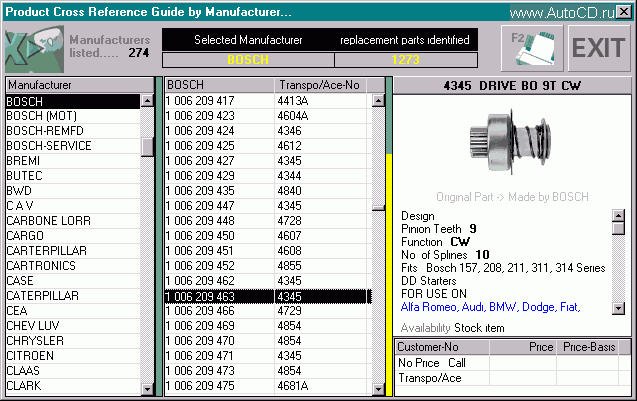Click the Manufacturer column header
Image resolution: width=637 pixels, height=401 pixels.
click(79, 85)
